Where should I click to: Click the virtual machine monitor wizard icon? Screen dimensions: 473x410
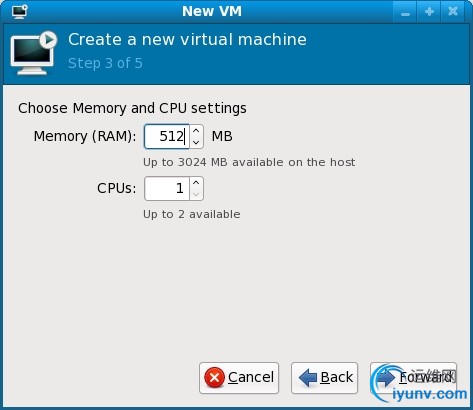[x=34, y=53]
